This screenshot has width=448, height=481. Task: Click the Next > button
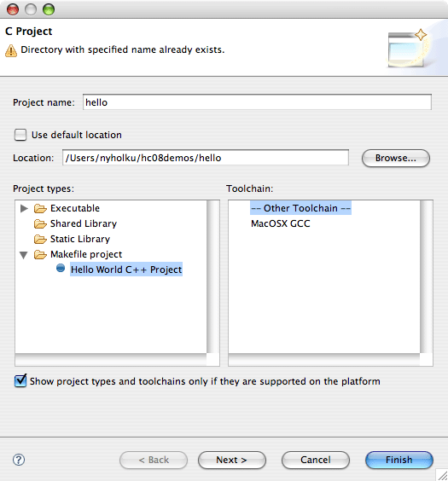(232, 460)
